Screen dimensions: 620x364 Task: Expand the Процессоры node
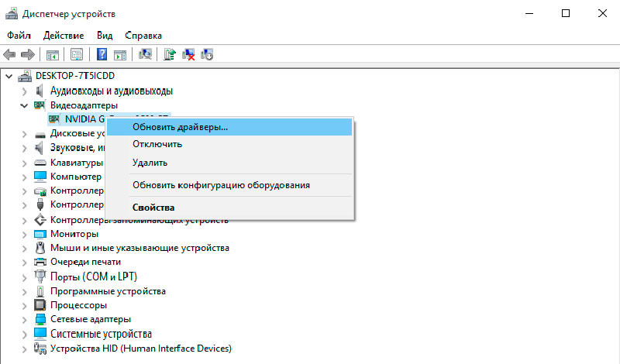click(25, 305)
